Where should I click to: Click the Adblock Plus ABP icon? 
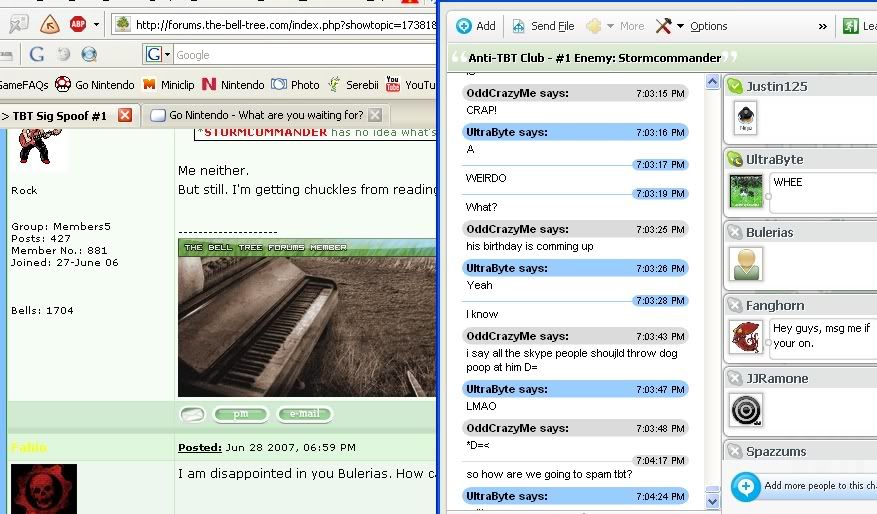click(x=77, y=23)
